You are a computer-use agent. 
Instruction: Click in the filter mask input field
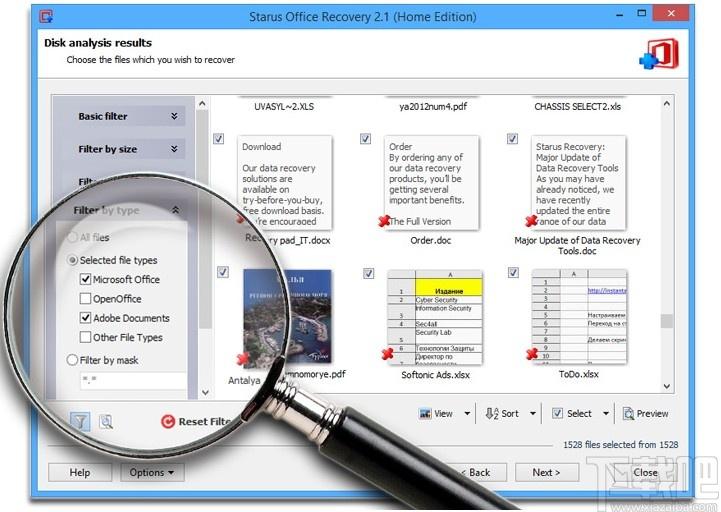pos(133,380)
